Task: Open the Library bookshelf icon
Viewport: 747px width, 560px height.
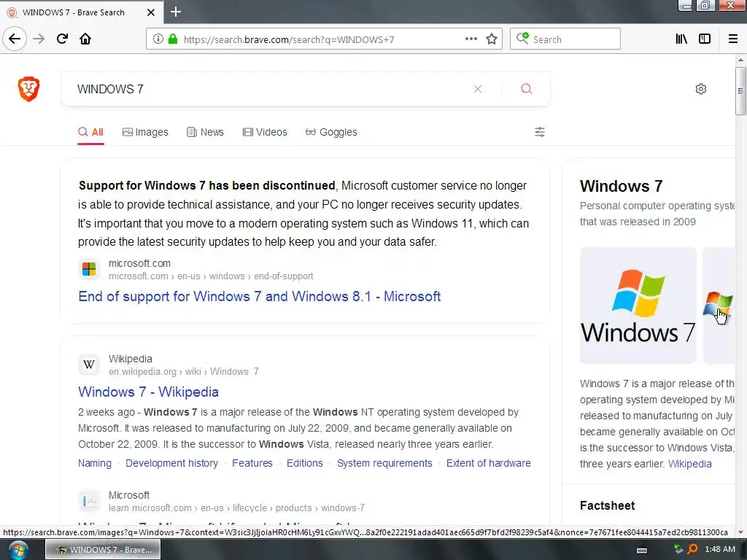Action: [681, 39]
